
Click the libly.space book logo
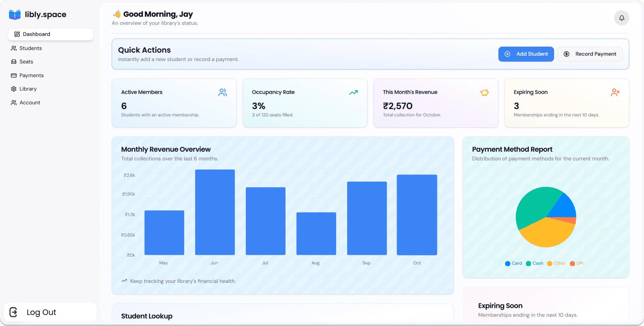14,14
